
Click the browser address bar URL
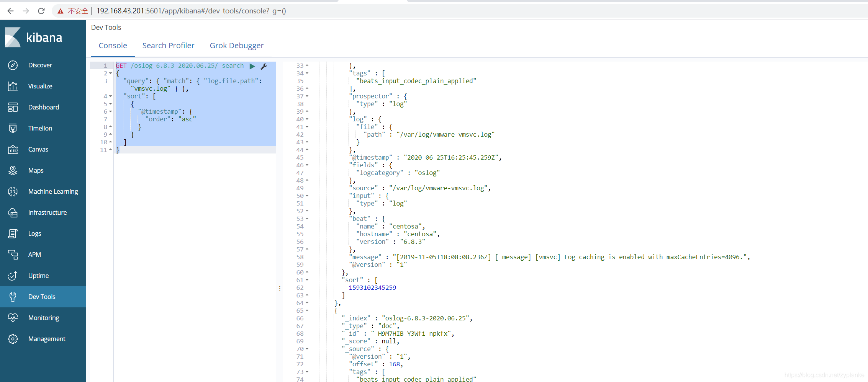point(191,11)
